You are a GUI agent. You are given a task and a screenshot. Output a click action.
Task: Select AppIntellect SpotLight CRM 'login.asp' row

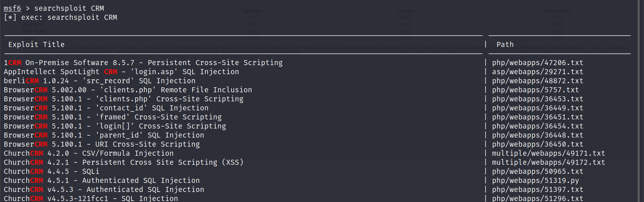tap(121, 72)
